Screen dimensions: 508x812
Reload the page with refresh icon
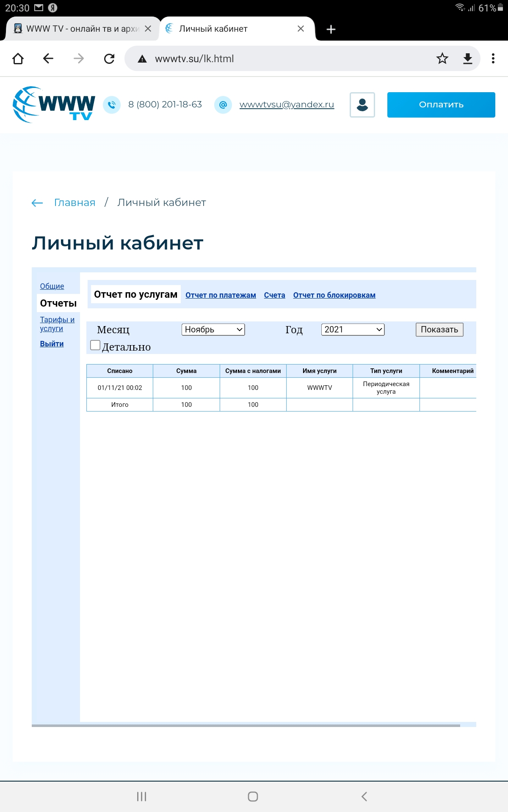click(109, 58)
